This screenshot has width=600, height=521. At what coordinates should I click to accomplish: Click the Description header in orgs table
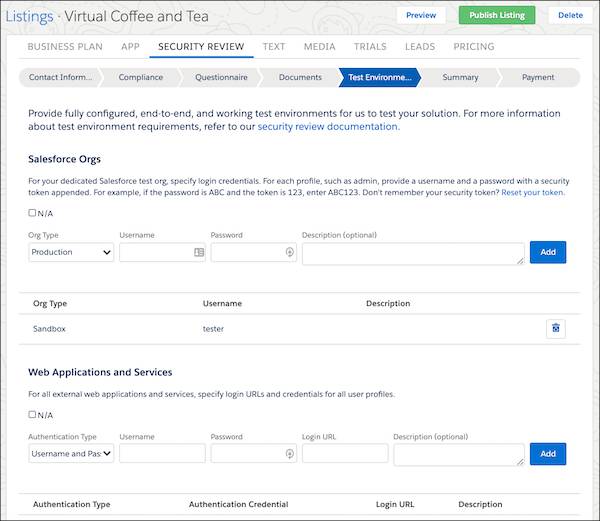pos(388,303)
